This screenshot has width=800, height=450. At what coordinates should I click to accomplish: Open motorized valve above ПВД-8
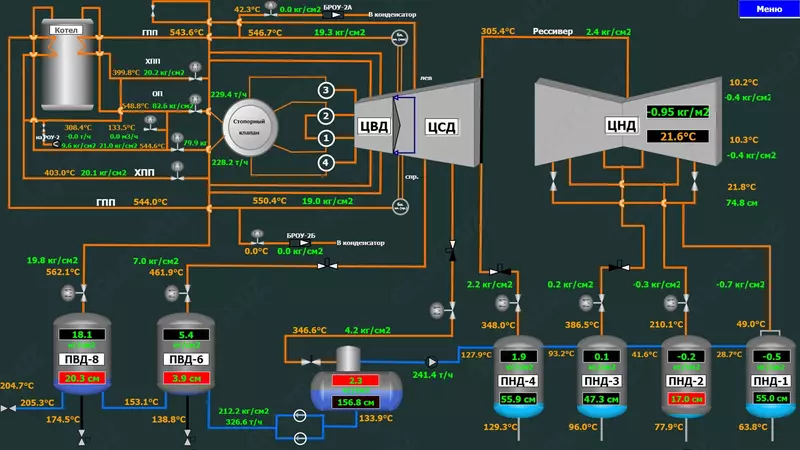click(75, 293)
